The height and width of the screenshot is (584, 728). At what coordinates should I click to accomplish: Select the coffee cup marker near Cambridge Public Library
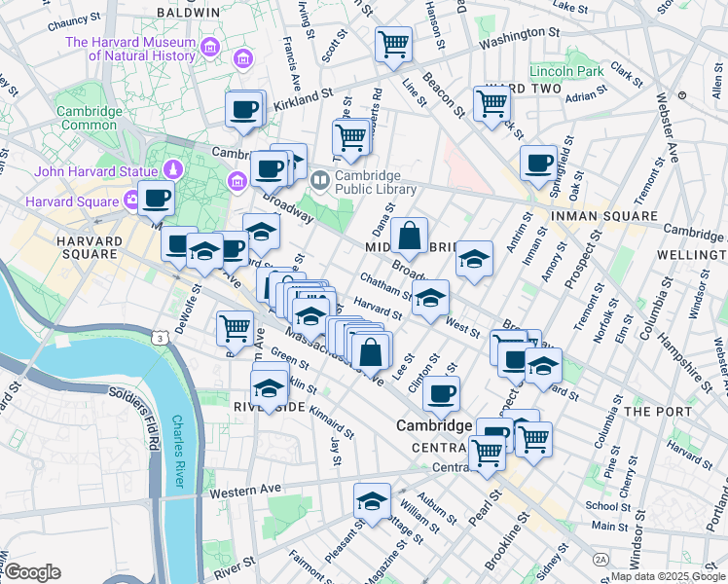click(269, 173)
